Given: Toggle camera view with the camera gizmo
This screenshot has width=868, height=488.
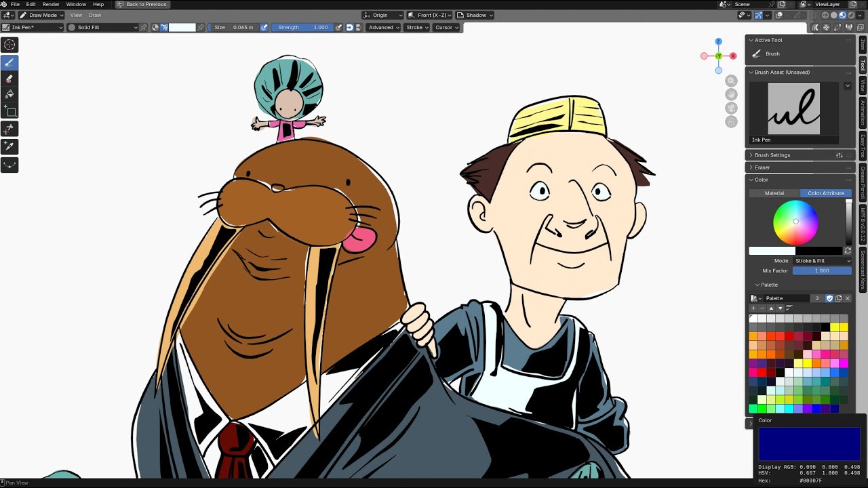Looking at the screenshot, I should coord(731,108).
